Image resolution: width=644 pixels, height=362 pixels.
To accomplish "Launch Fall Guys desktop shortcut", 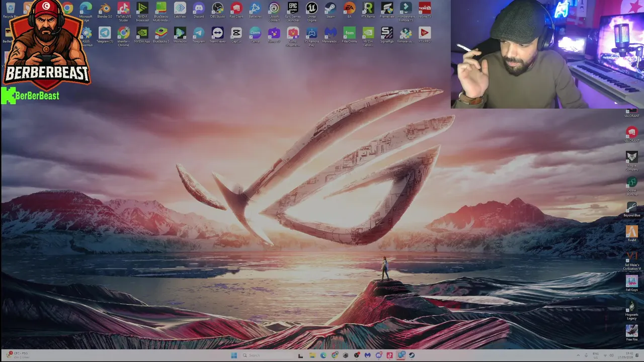I will pos(632,284).
